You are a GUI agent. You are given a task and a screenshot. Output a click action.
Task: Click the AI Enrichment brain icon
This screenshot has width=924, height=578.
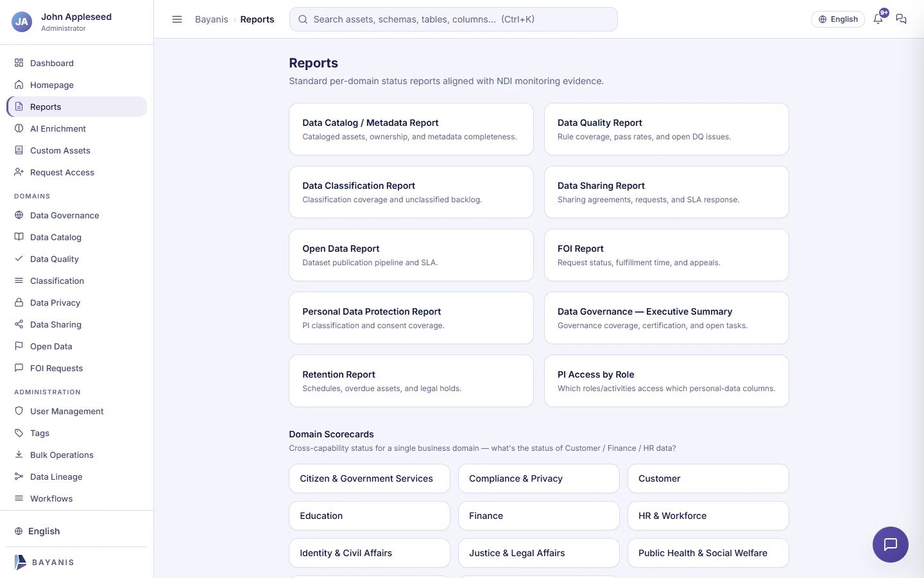(x=19, y=128)
